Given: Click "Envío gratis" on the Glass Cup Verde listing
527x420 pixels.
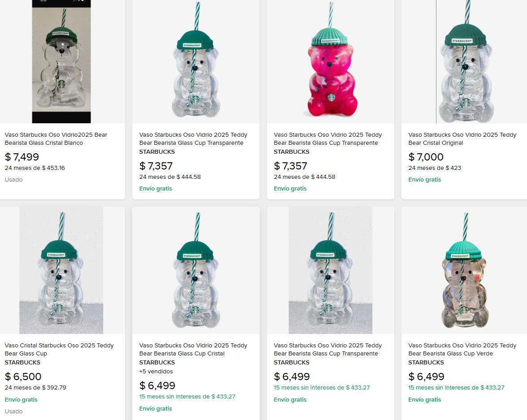Looking at the screenshot, I should coord(424,399).
